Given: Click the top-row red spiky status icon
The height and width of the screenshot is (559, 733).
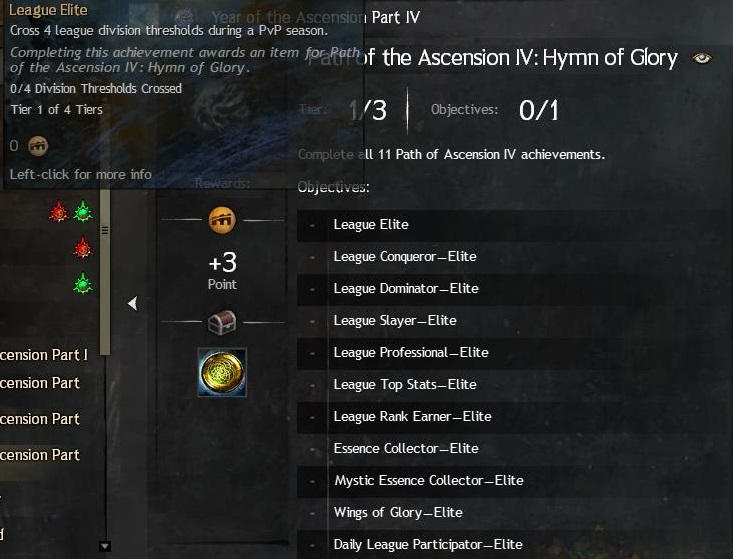Looking at the screenshot, I should 59,212.
